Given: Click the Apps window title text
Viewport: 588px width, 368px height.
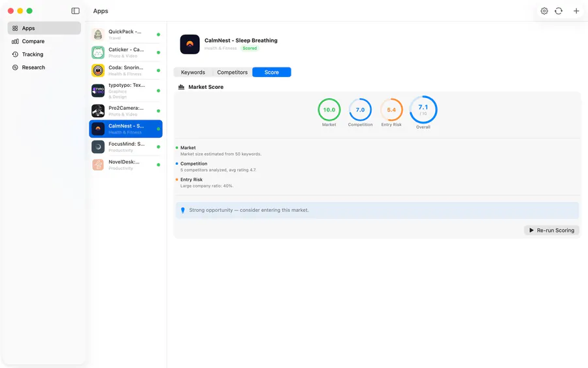Looking at the screenshot, I should click(101, 11).
